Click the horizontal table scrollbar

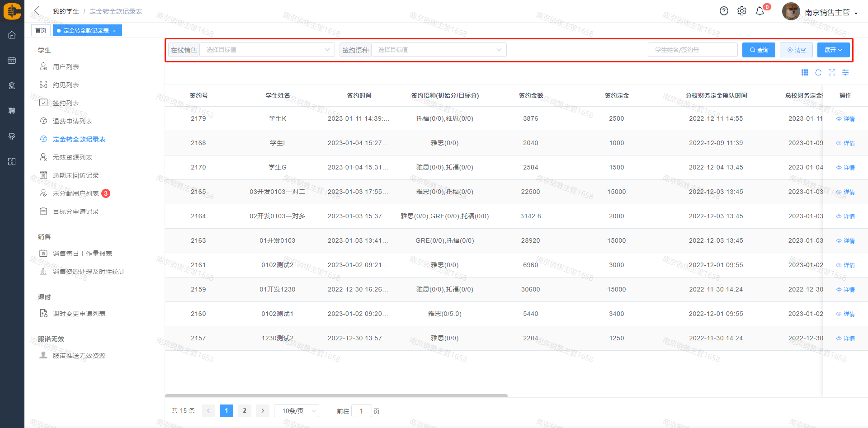click(x=336, y=395)
